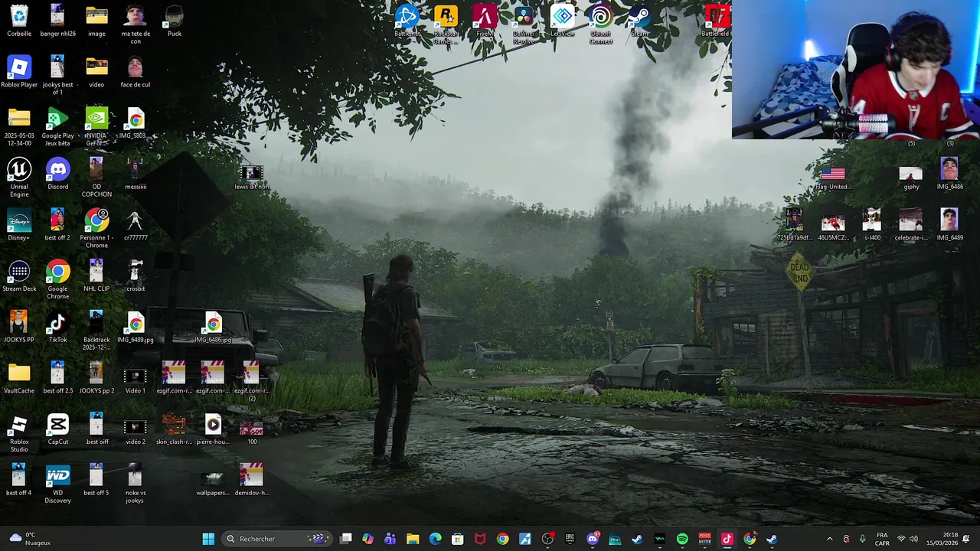Open the Windows Start menu
The image size is (980, 551).
coord(208,539)
